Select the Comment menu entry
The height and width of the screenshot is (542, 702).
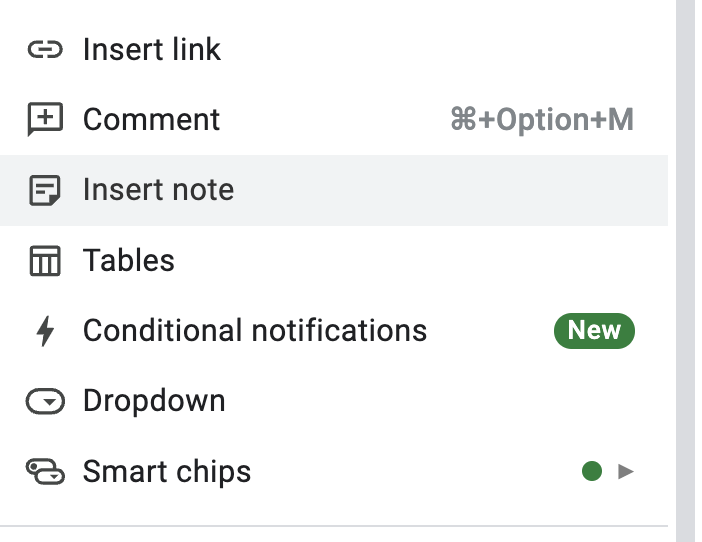151,120
